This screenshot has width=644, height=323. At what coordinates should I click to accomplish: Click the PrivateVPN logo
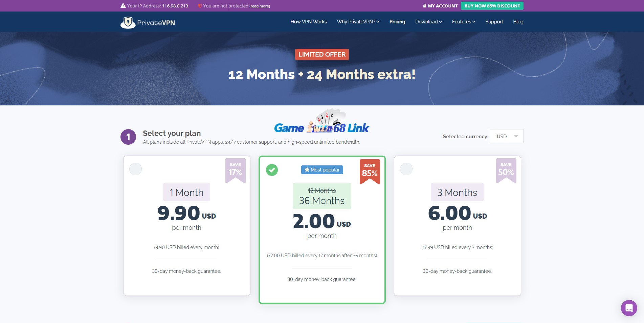(147, 22)
